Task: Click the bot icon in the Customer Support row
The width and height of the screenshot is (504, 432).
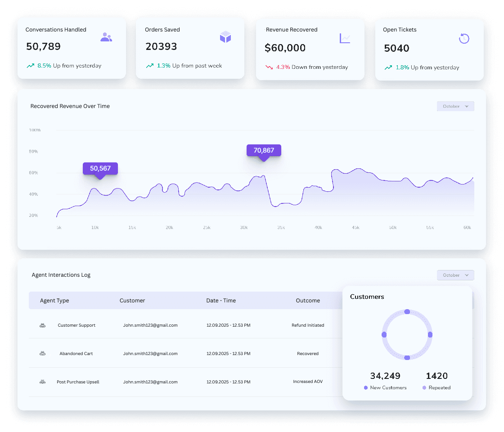Action: (42, 325)
